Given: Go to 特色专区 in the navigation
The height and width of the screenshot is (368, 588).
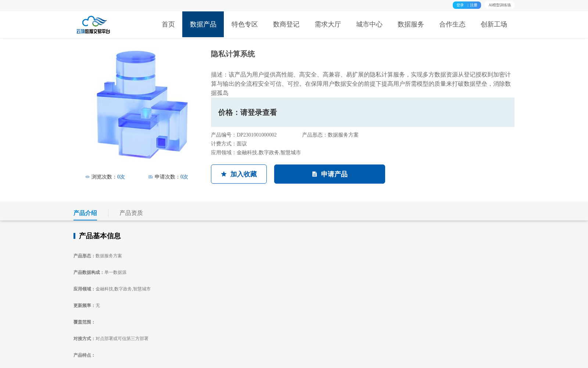Looking at the screenshot, I should 245,24.
